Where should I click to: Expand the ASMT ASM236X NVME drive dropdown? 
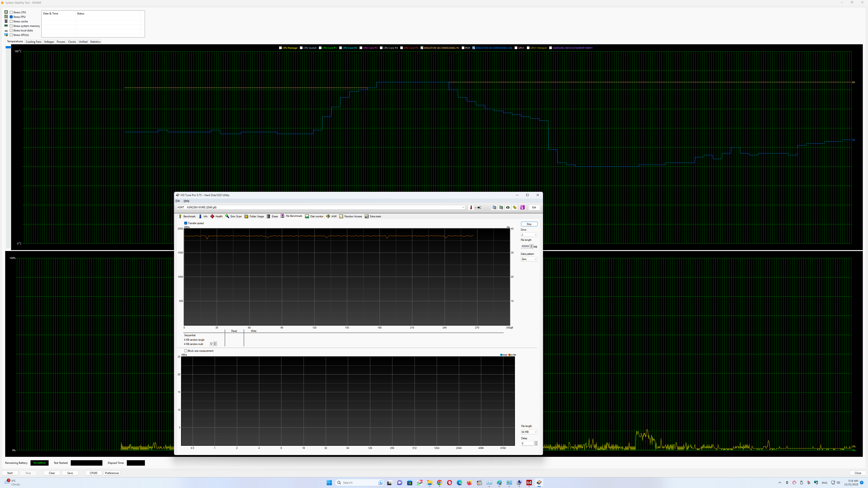[463, 207]
